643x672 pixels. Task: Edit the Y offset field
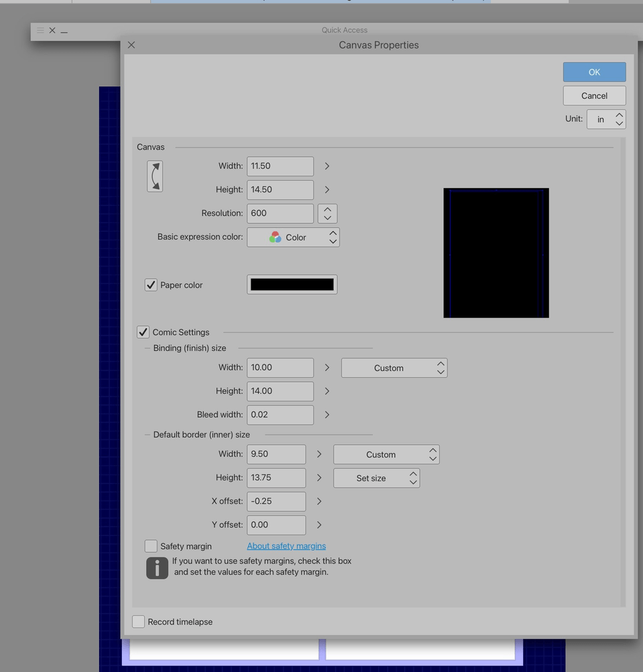tap(277, 525)
